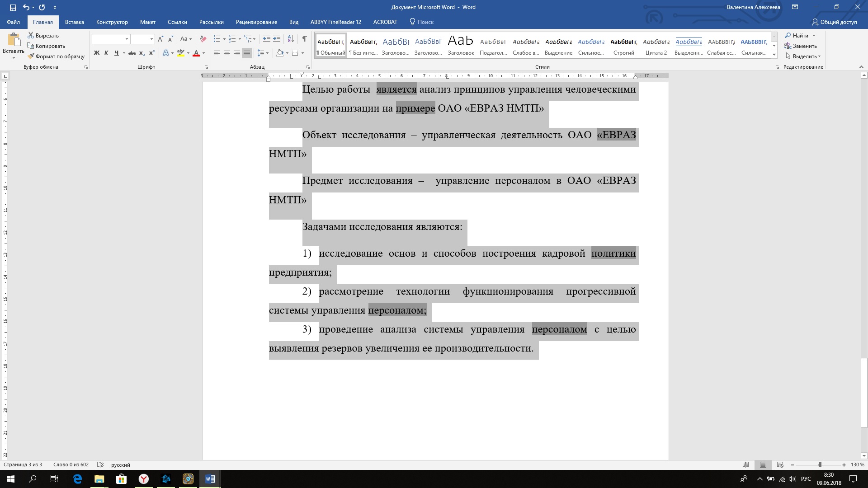Expand the styles gallery with the More arrow
The height and width of the screenshot is (488, 868).
(774, 55)
